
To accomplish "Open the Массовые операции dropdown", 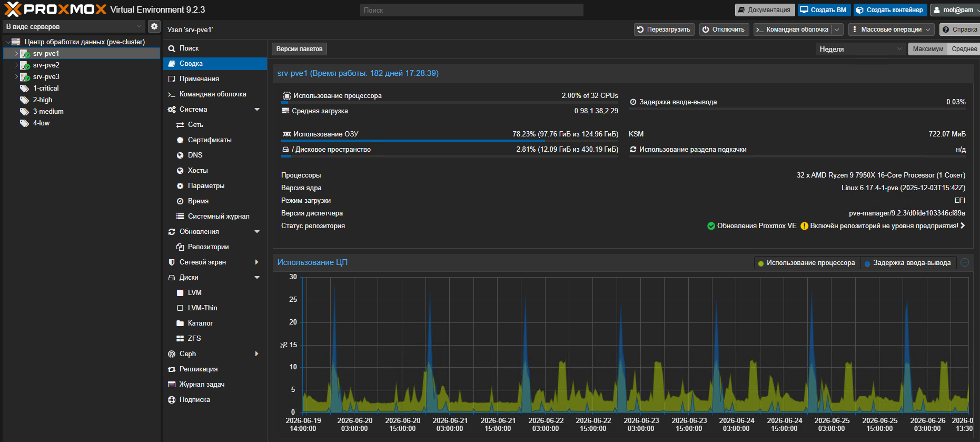I will click(x=892, y=30).
